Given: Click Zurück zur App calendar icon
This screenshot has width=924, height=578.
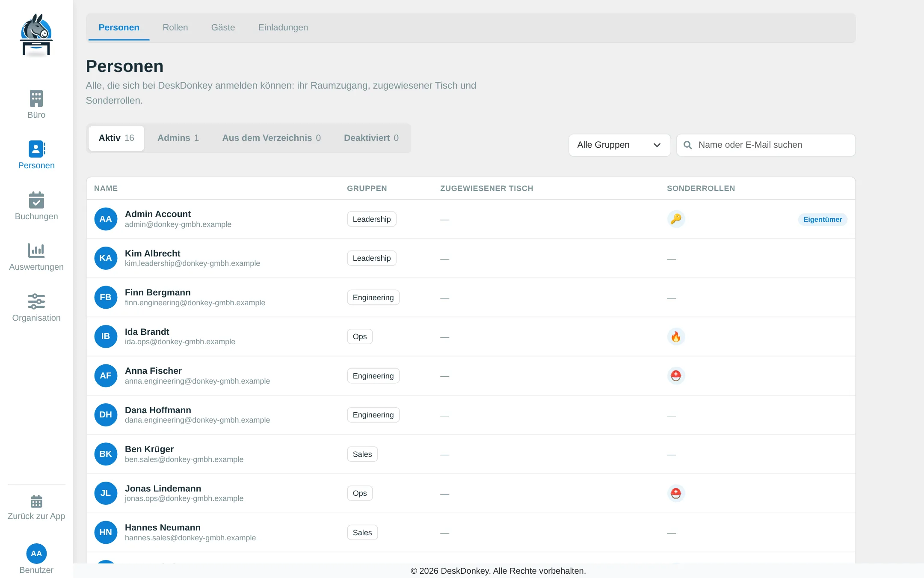Looking at the screenshot, I should click(x=36, y=501).
